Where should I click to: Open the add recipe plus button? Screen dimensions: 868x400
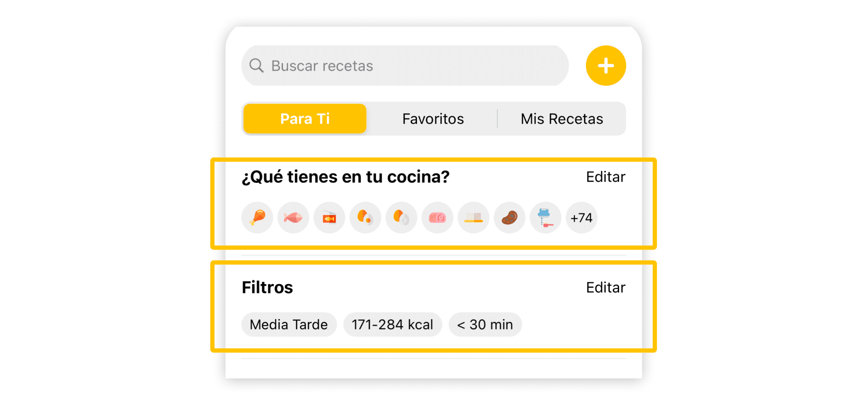606,65
